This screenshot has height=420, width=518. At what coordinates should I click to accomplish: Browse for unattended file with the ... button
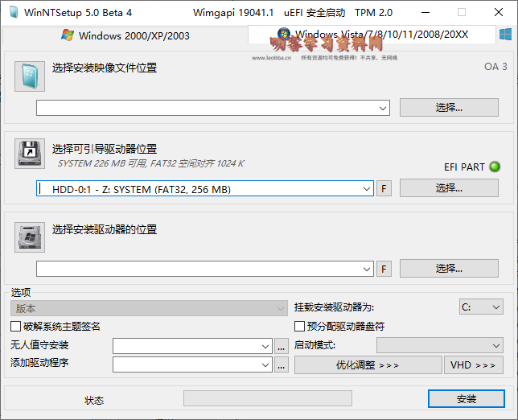point(281,346)
